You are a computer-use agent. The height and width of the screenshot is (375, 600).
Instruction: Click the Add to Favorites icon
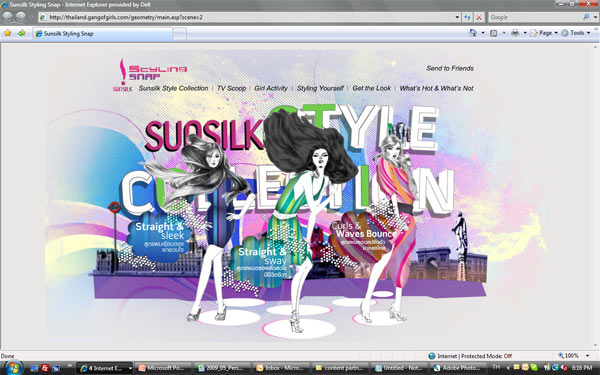point(21,33)
